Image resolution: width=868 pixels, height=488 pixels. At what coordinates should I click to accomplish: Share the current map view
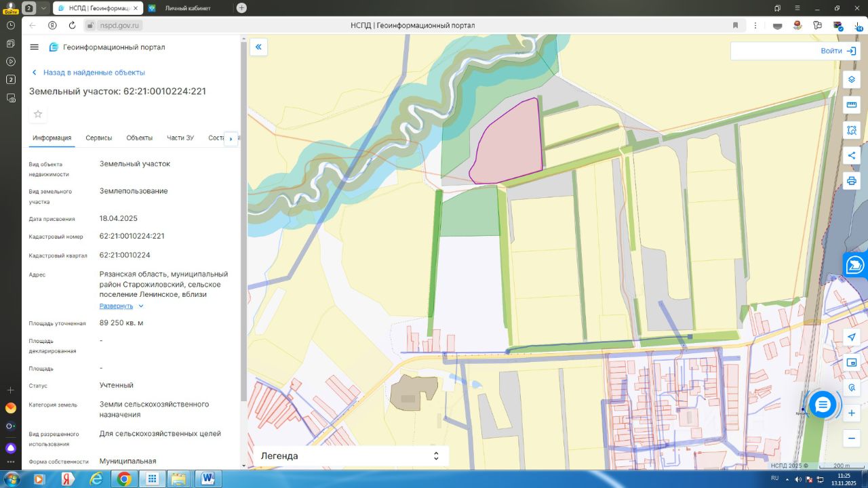click(x=852, y=155)
